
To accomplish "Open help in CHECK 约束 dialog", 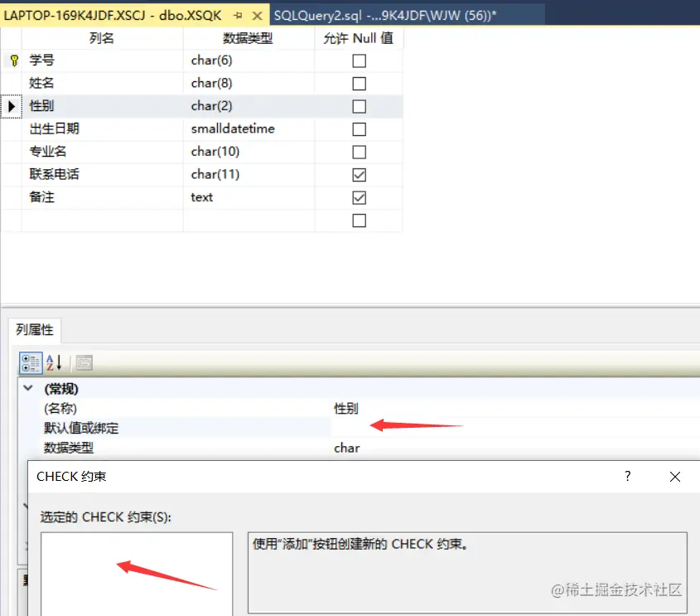I will click(x=628, y=476).
